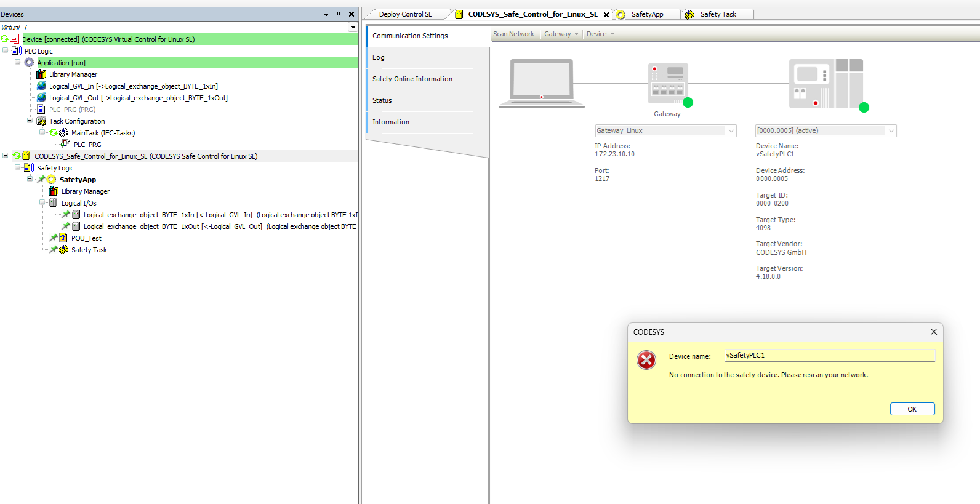Viewport: 980px width, 504px height.
Task: Select SafetyApp in the device tree
Action: point(78,180)
